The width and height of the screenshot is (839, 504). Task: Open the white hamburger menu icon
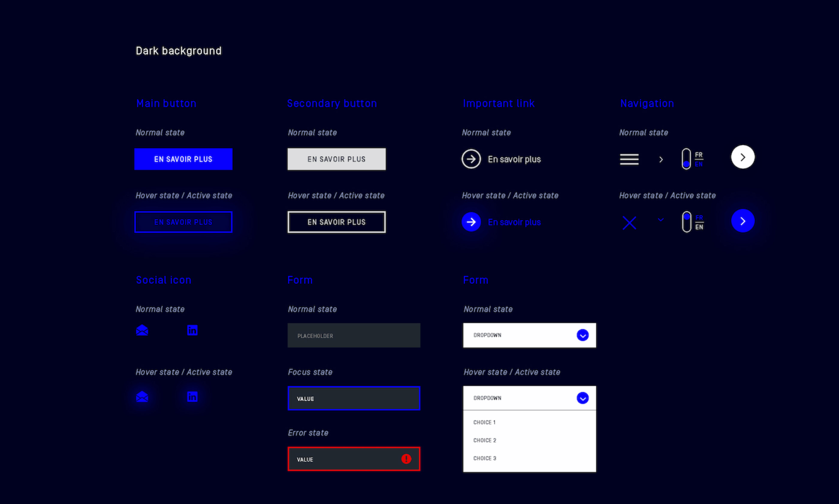click(629, 159)
